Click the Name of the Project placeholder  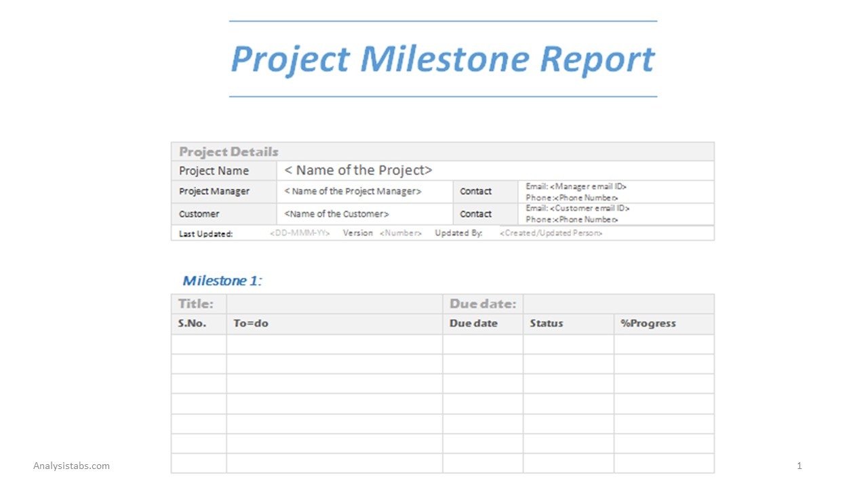pyautogui.click(x=358, y=170)
